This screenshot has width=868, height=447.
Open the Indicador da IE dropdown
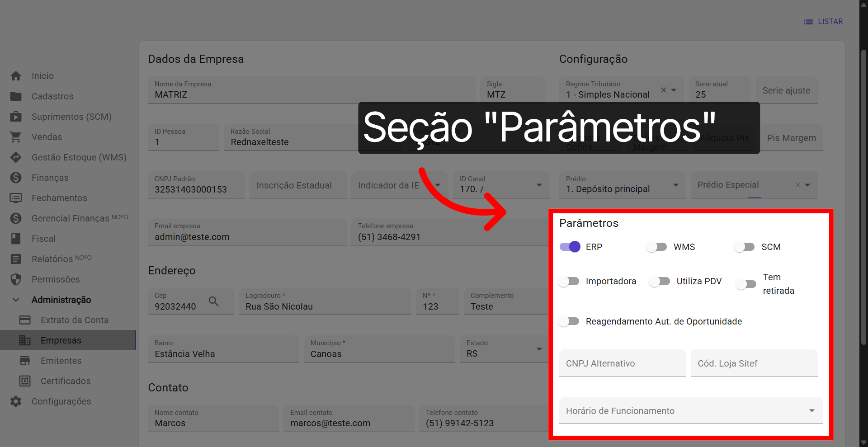[x=438, y=185]
